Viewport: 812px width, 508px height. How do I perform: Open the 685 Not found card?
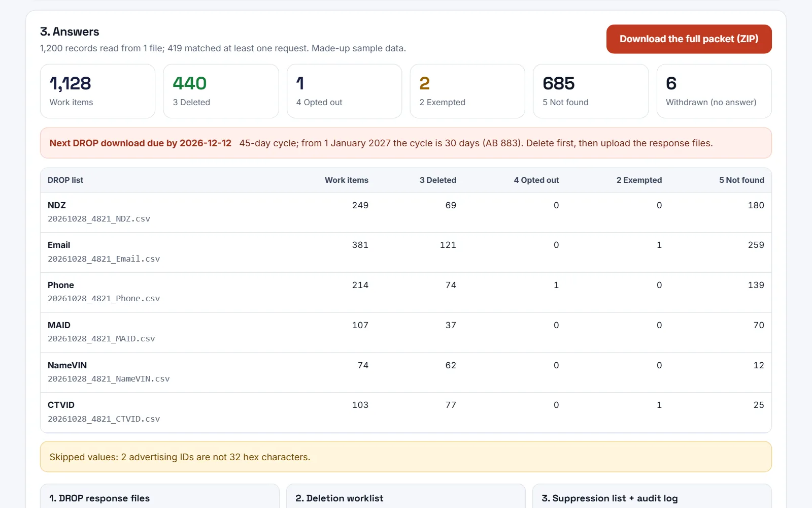591,91
